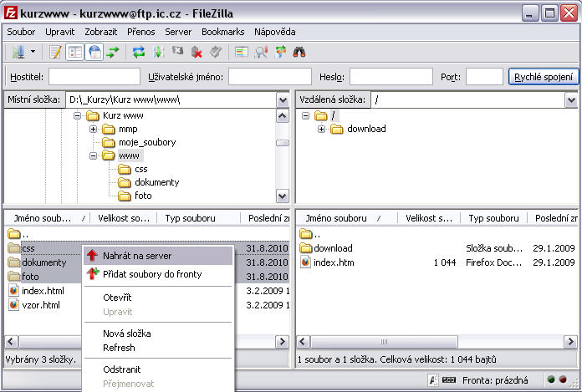Viewport: 582px width, 392px height.
Task: Open the binoculars file search icon
Action: tap(299, 52)
